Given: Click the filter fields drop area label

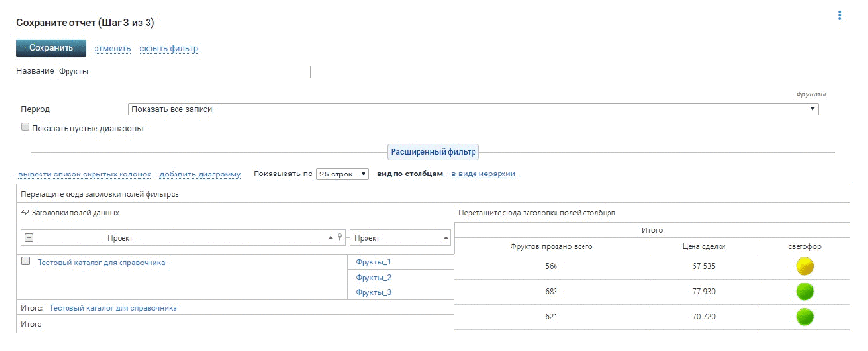Looking at the screenshot, I should [x=99, y=195].
